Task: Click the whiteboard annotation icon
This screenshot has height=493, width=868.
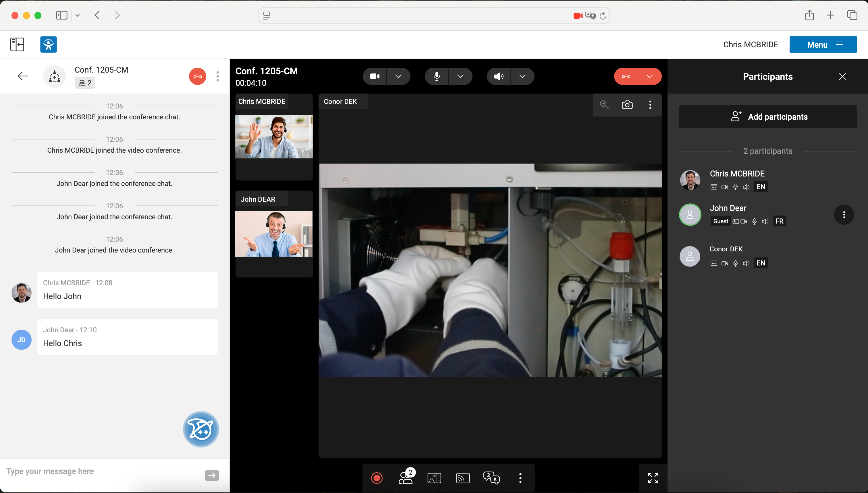Action: point(434,478)
